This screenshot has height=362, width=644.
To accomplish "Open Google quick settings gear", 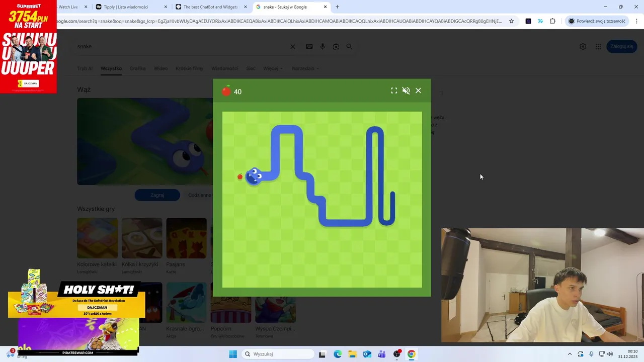I will [583, 46].
